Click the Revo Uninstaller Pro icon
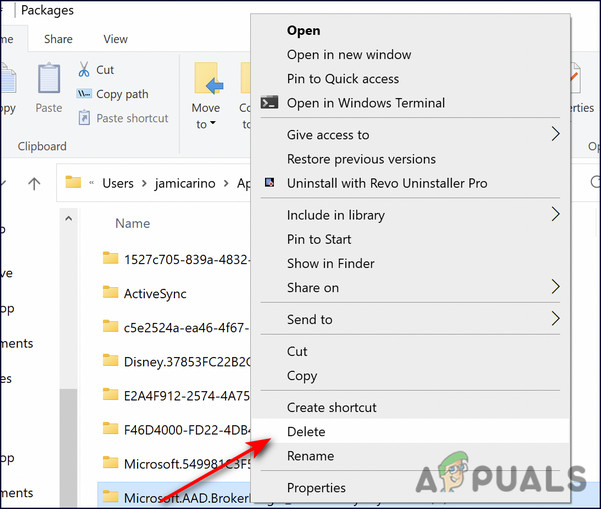 (x=269, y=182)
